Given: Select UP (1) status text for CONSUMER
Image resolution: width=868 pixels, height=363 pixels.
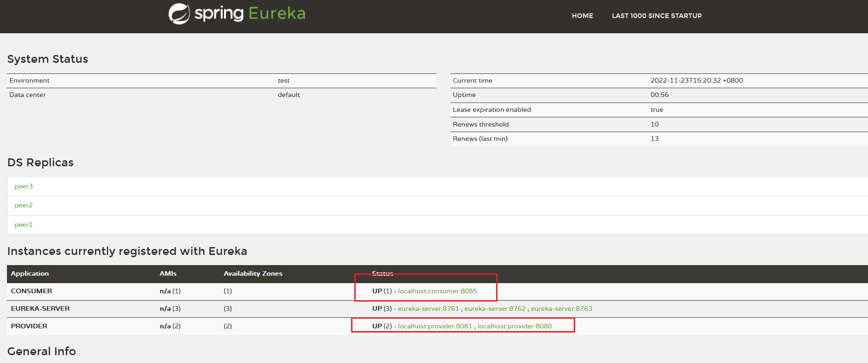Looking at the screenshot, I should pyautogui.click(x=382, y=291).
